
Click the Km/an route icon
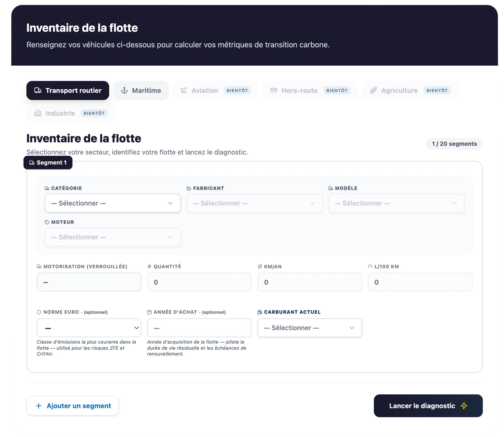point(260,266)
